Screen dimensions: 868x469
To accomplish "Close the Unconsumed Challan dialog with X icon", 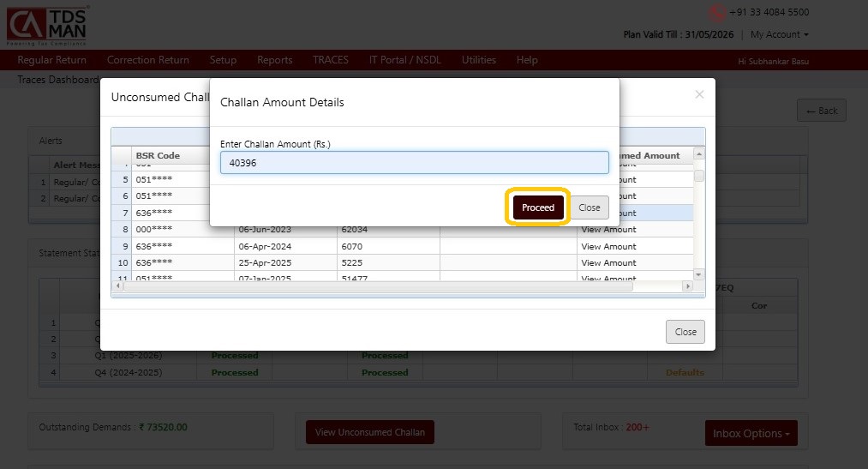I will [699, 94].
